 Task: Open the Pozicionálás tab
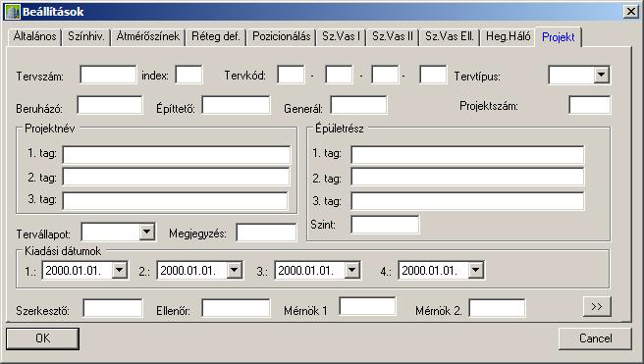(281, 36)
